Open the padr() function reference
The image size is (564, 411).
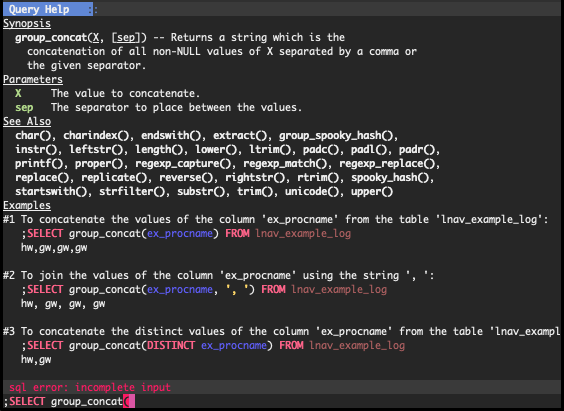click(417, 150)
